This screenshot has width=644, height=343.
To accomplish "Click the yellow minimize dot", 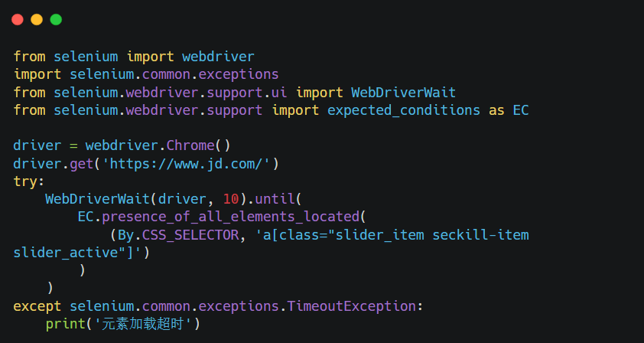I will (37, 19).
